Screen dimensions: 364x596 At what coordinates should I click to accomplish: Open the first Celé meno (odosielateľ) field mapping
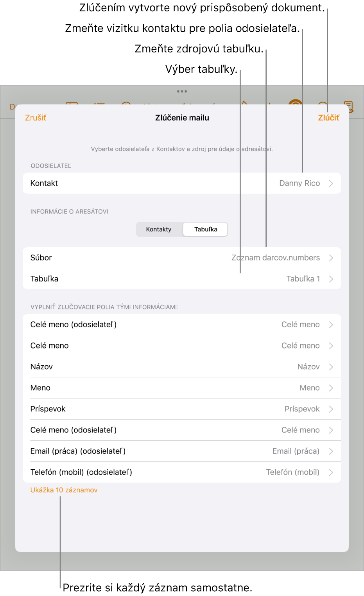pyautogui.click(x=182, y=325)
